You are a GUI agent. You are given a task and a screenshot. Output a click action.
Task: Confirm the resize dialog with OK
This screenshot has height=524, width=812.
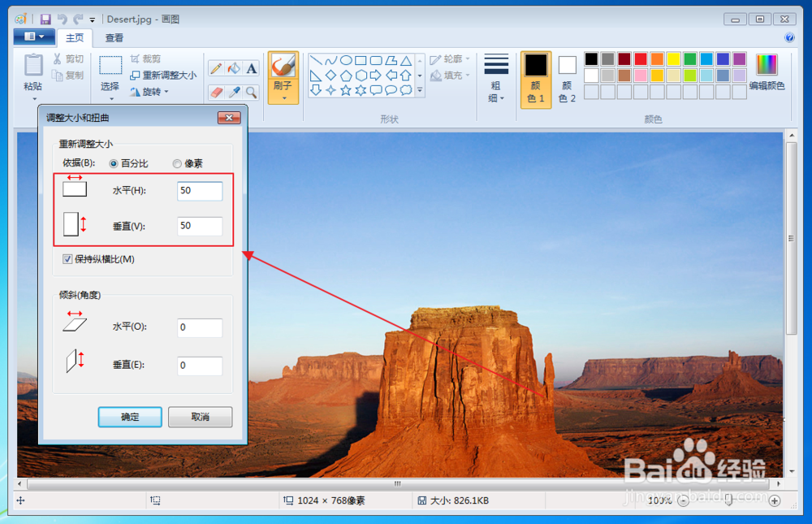(130, 417)
